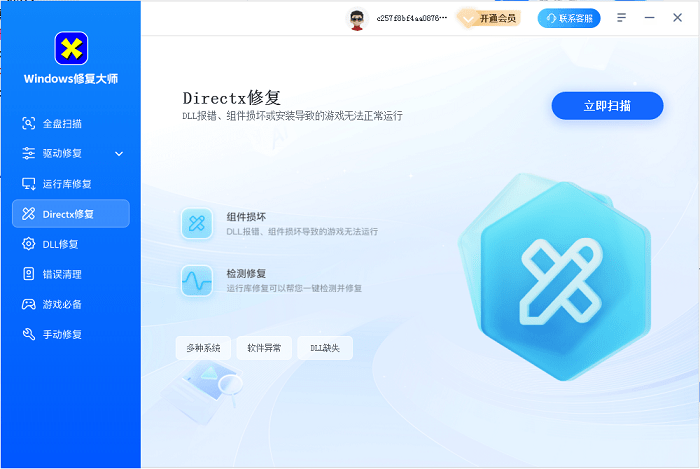Click the Windows修复大师 app logo

coord(71,49)
